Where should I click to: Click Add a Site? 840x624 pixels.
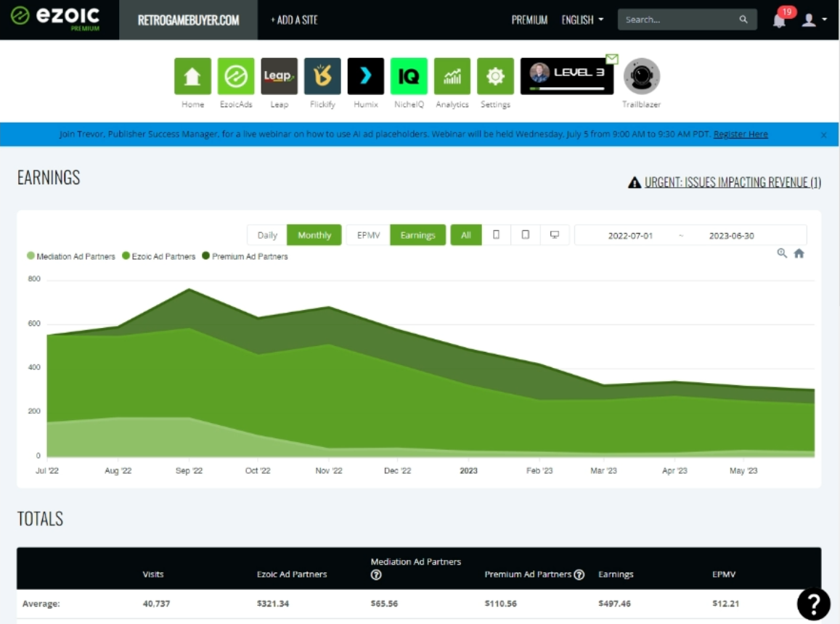point(294,20)
